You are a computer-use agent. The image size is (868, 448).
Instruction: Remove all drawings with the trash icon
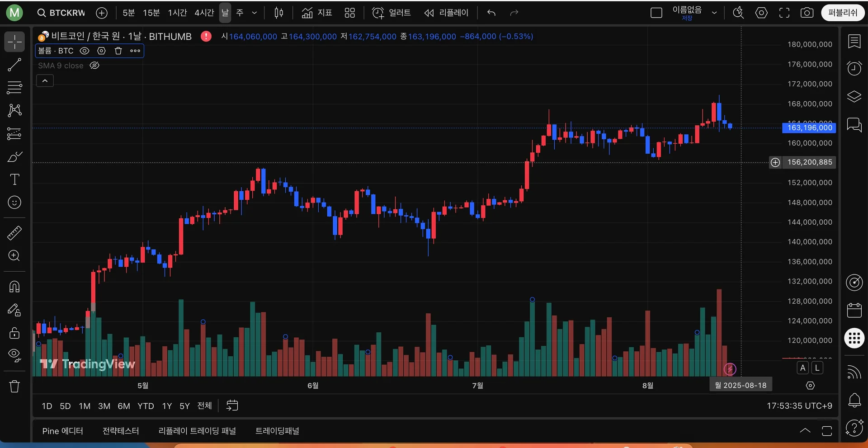(x=14, y=387)
